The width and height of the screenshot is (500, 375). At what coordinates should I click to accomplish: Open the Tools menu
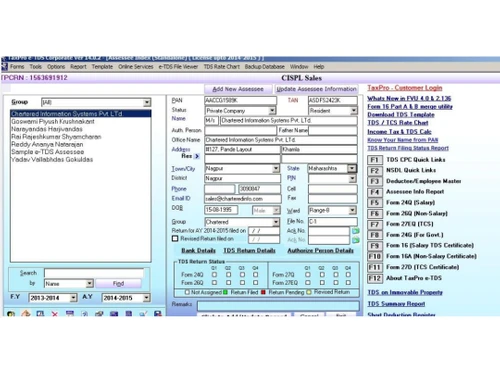click(36, 67)
